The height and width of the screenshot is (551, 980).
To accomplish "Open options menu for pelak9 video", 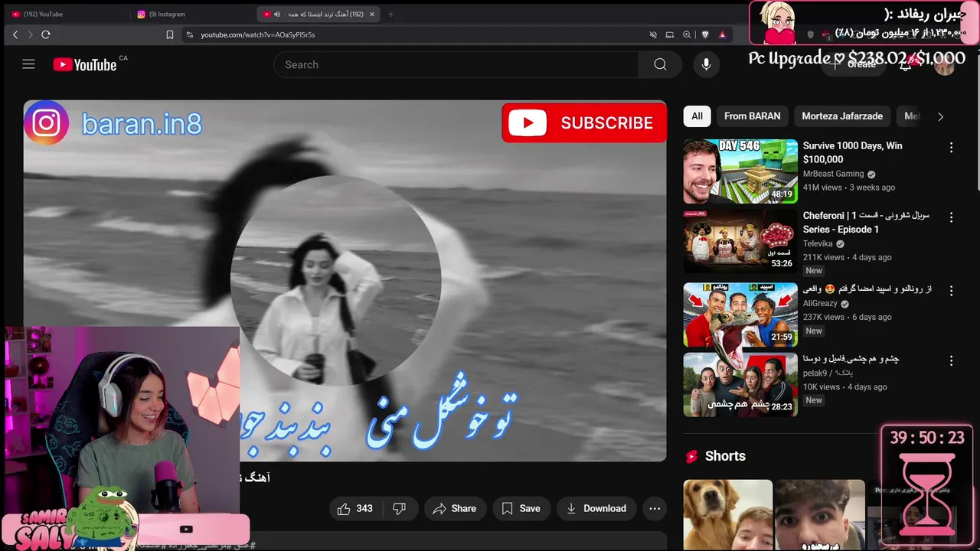I will [x=952, y=360].
